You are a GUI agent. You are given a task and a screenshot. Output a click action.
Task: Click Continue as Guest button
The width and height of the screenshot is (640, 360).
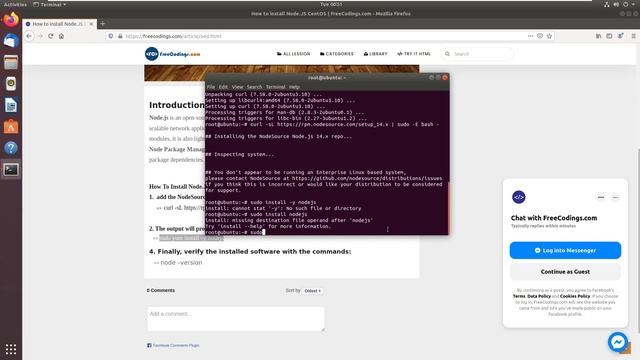(x=565, y=271)
